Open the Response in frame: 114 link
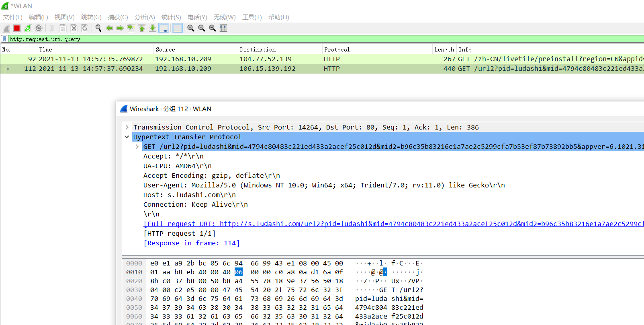 click(x=192, y=243)
